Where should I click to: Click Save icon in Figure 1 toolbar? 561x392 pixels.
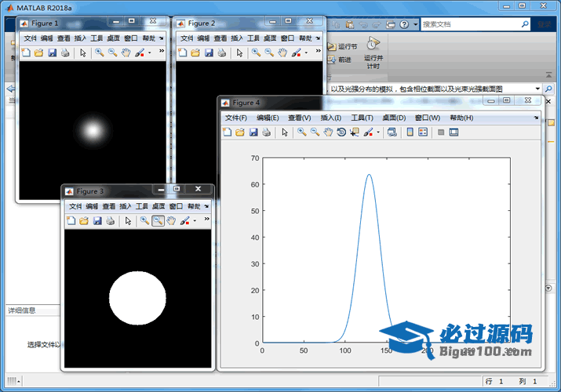(53, 53)
